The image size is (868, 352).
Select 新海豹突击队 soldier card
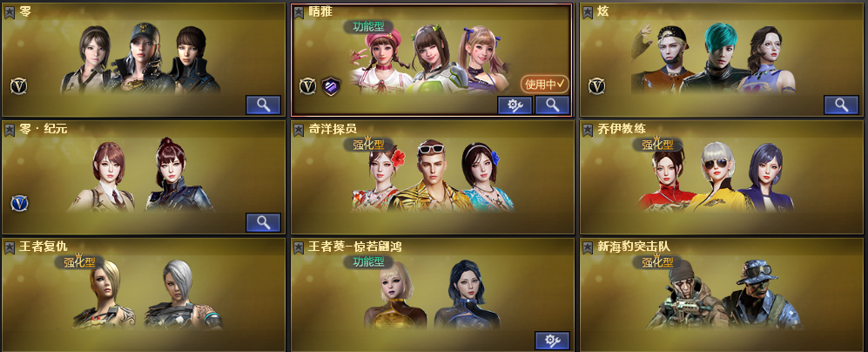point(722,294)
